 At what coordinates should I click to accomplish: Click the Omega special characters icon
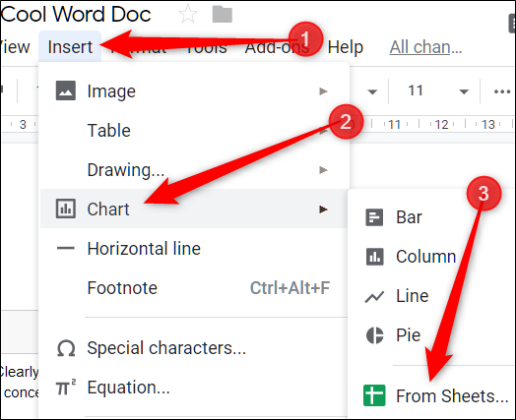click(x=66, y=348)
